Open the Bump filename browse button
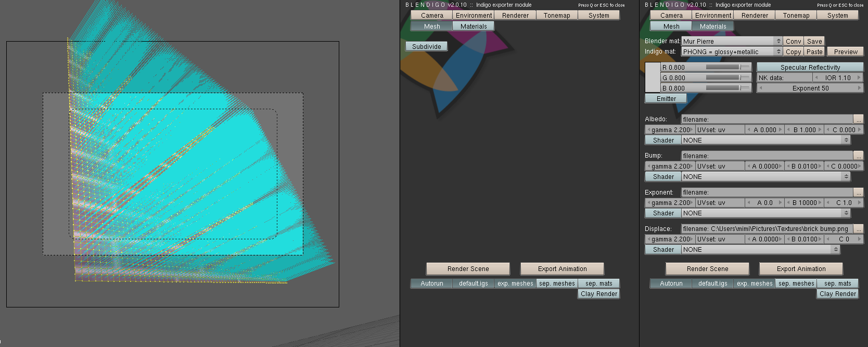Image resolution: width=868 pixels, height=347 pixels. [859, 156]
